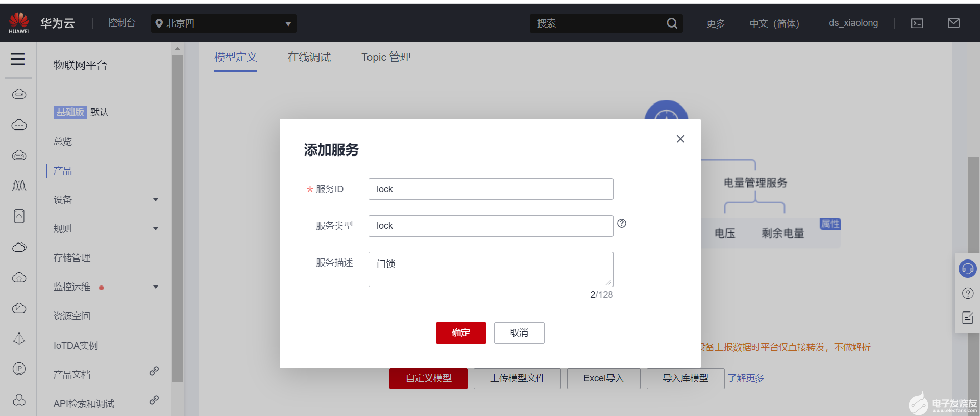Open the 北京四 region dropdown
The height and width of the screenshot is (416, 980).
[224, 23]
